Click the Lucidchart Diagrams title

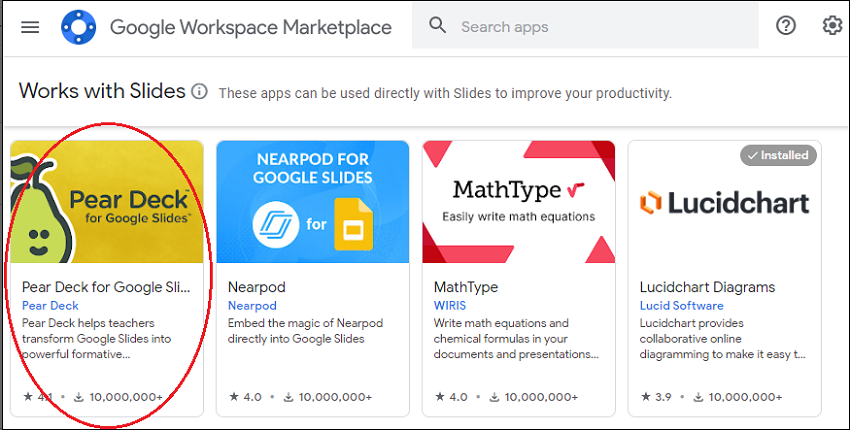[x=707, y=287]
